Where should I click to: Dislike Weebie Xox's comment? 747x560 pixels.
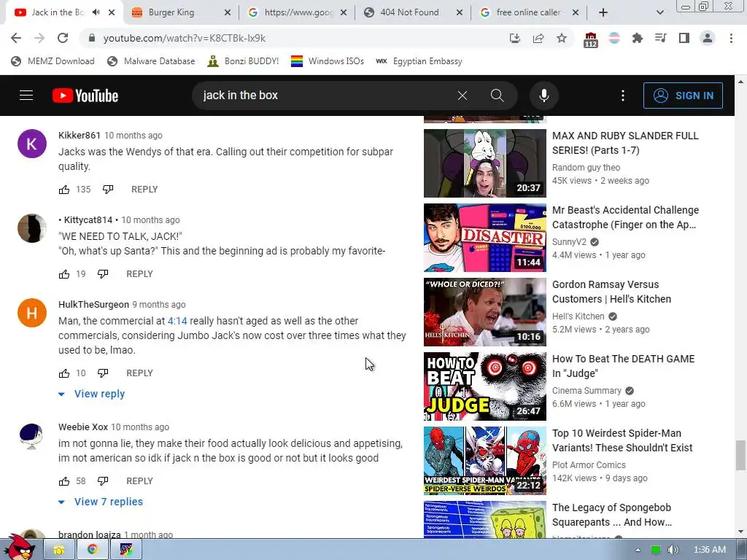click(x=103, y=481)
